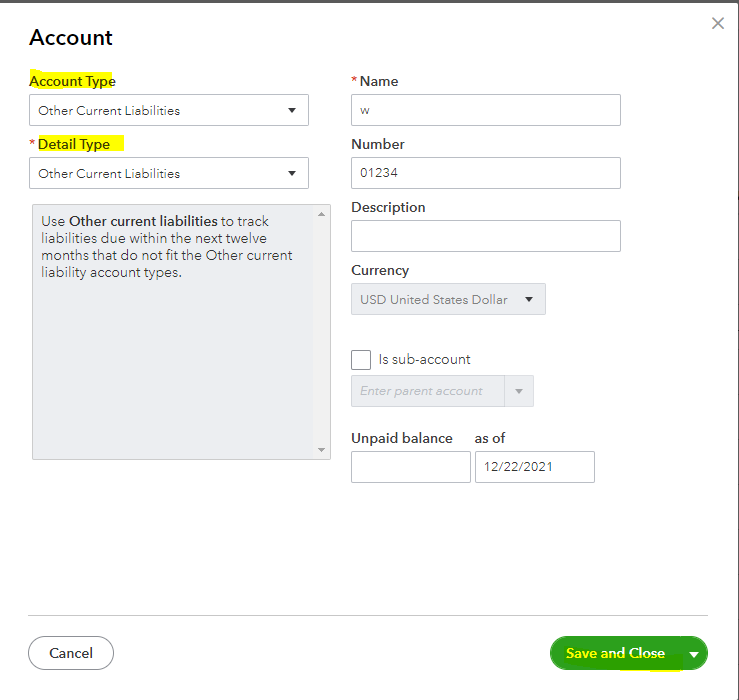Click scroll-up arrow in detail type description
The width and height of the screenshot is (739, 700).
click(x=322, y=213)
